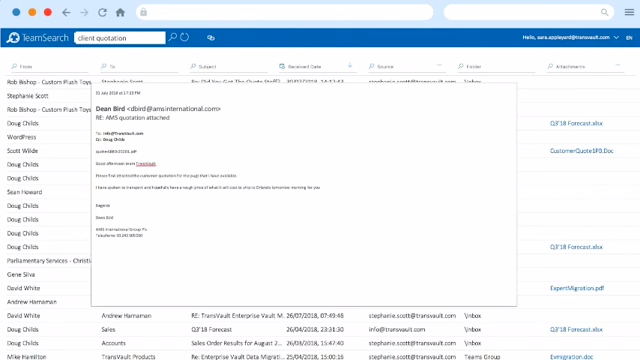The image size is (640, 360).
Task: Click the search icon in the Source column header
Action: 371,66
